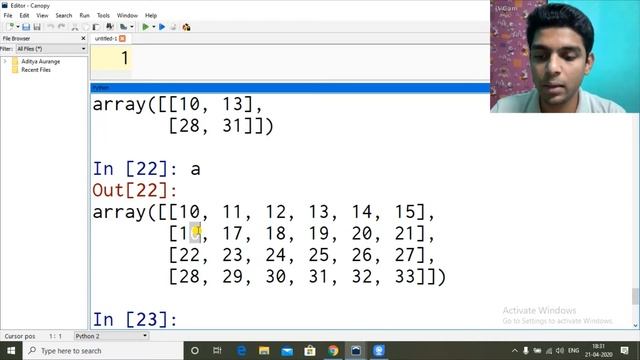The height and width of the screenshot is (360, 640).
Task: Open the Help menu
Action: coord(151,16)
